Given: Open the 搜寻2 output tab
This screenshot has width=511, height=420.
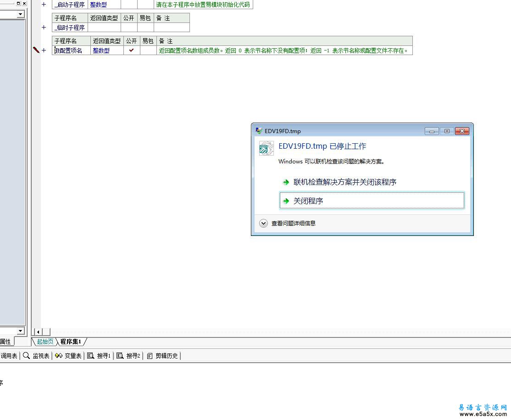Looking at the screenshot, I should tap(128, 356).
